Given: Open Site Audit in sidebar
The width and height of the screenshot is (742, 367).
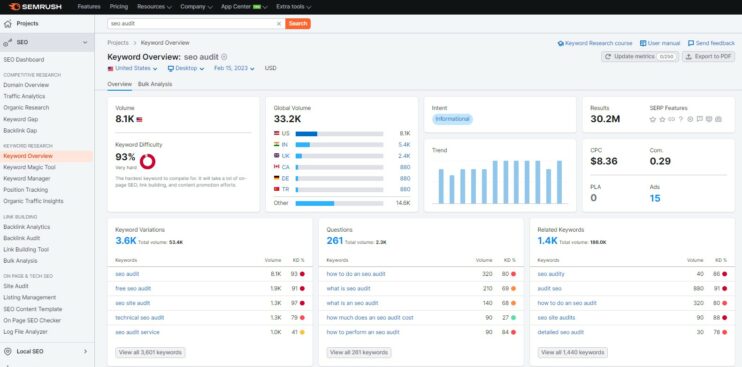Looking at the screenshot, I should click(x=16, y=286).
